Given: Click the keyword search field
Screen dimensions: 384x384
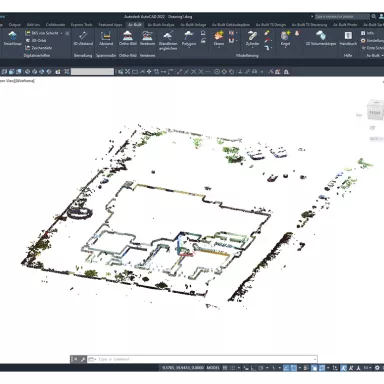Looking at the screenshot, I should pos(342,16).
